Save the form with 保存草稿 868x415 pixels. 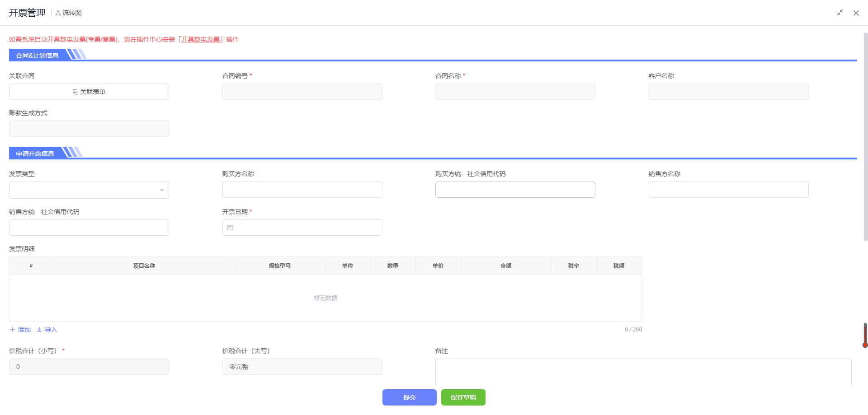pos(463,397)
